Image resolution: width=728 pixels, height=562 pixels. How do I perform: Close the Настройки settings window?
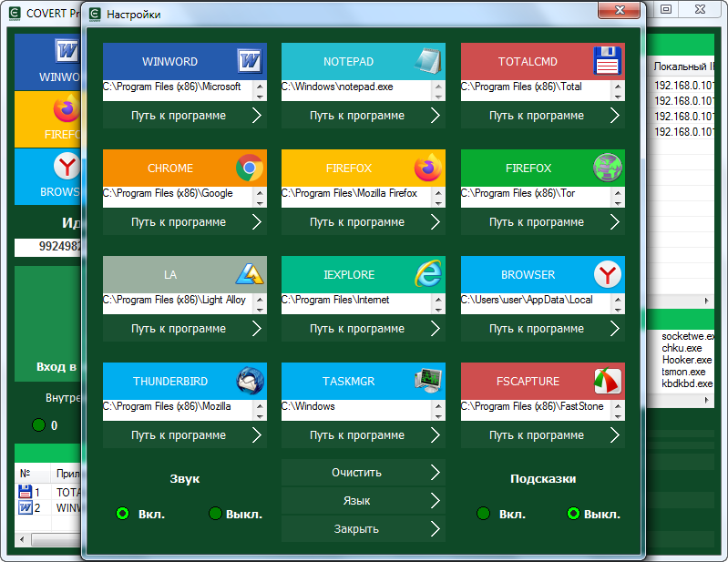(x=620, y=10)
